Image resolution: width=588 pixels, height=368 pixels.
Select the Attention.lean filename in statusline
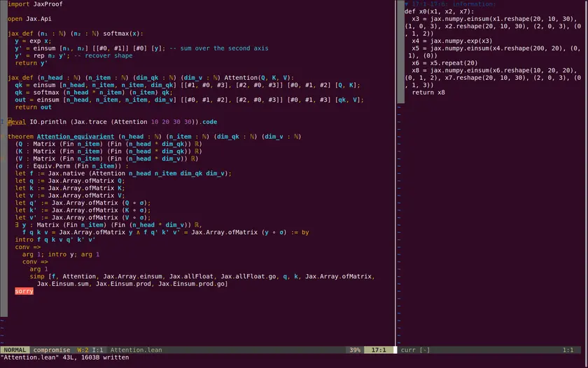point(136,350)
